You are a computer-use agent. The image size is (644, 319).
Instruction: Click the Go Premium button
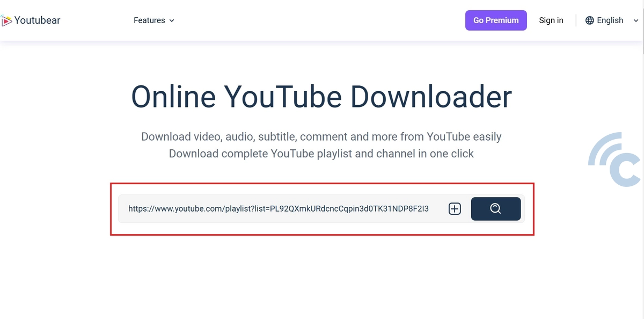point(496,20)
